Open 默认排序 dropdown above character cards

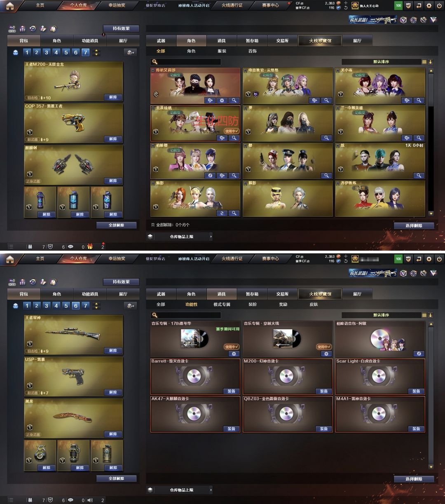click(x=381, y=62)
